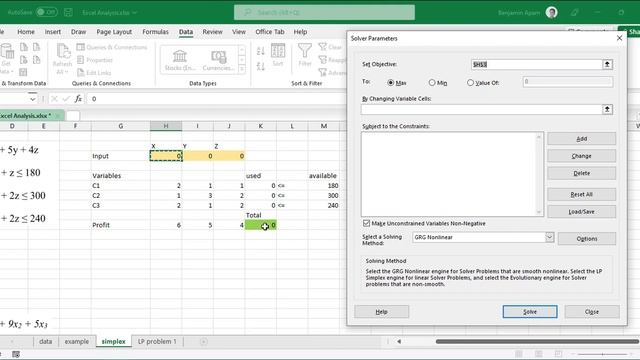Expand the Name Box dropdown

point(32,99)
